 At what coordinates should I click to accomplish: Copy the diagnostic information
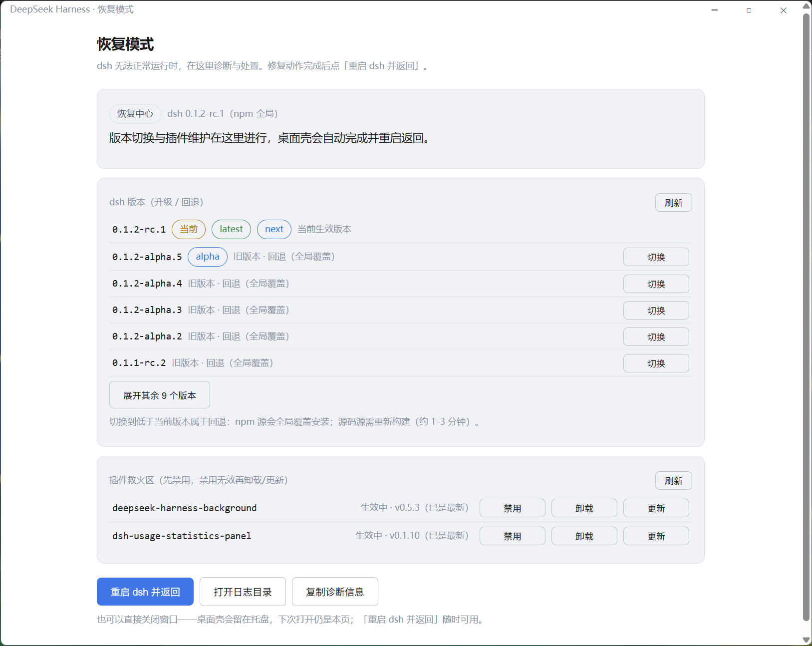point(335,592)
